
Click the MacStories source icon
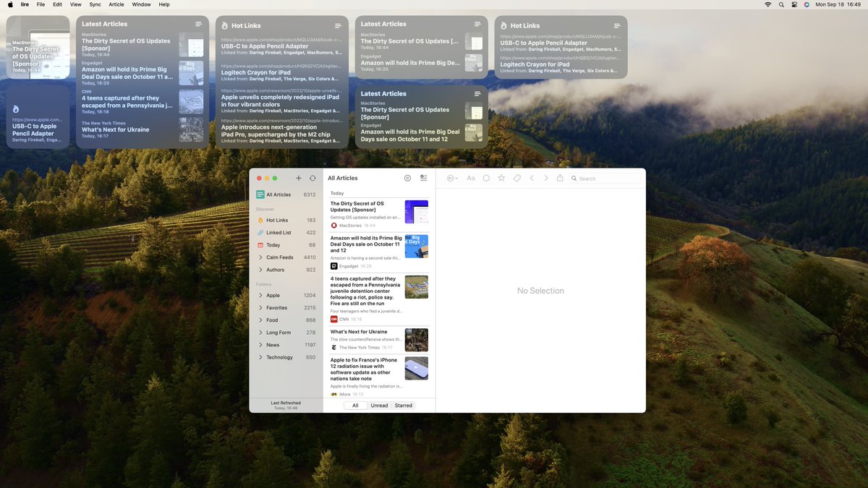click(334, 226)
